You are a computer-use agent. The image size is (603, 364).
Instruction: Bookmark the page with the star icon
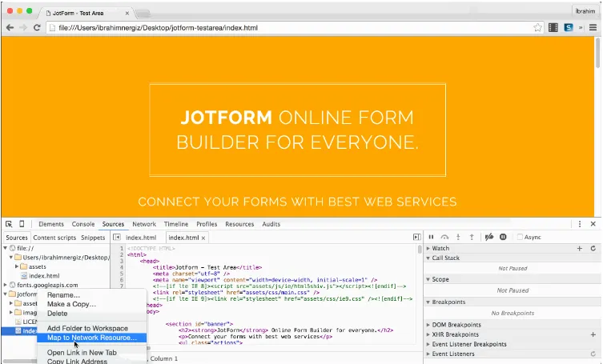pos(537,28)
